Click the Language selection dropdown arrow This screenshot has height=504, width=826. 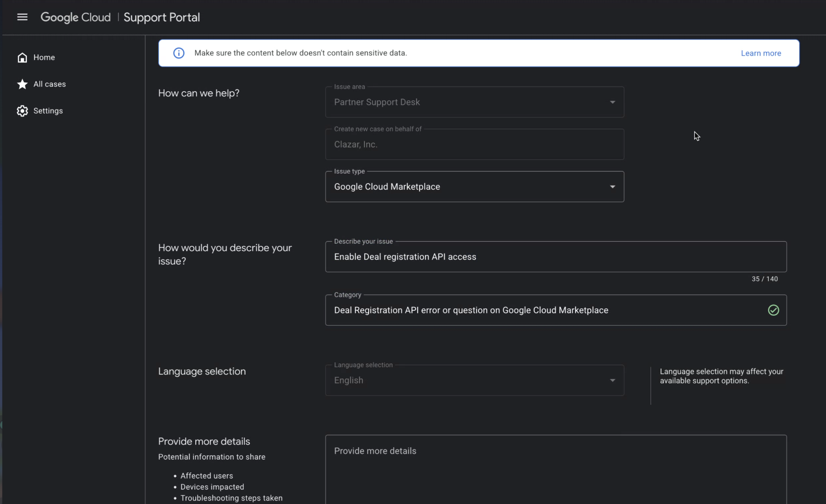[612, 380]
